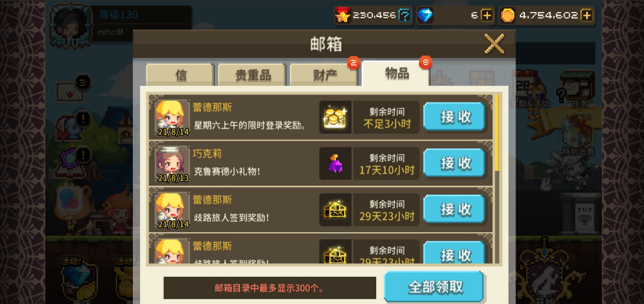Viewport: 644px width, 304px height.
Task: Open the honor points question mark help
Action: point(405,16)
